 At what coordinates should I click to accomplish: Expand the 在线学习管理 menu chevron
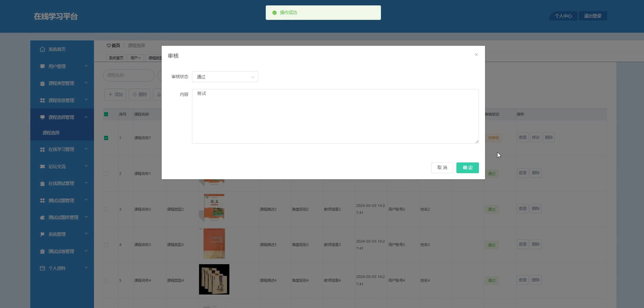(86, 149)
